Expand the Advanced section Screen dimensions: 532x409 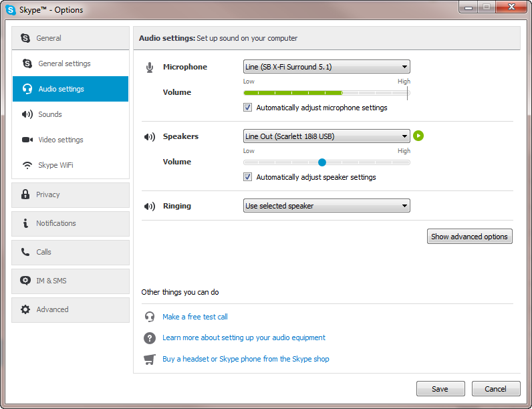[x=71, y=310]
